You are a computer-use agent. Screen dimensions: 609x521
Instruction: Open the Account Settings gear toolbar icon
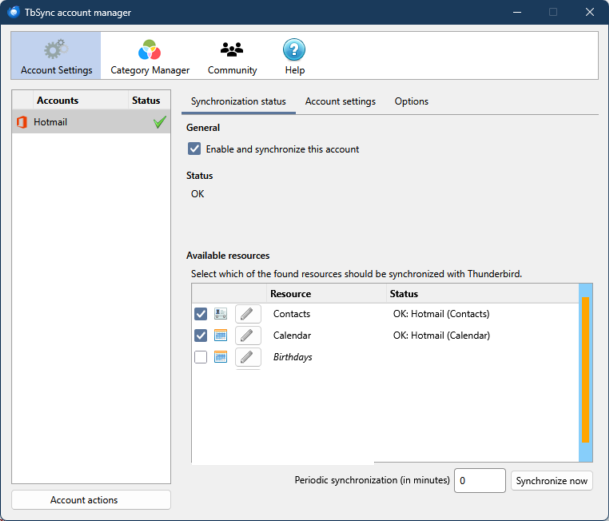tap(56, 50)
